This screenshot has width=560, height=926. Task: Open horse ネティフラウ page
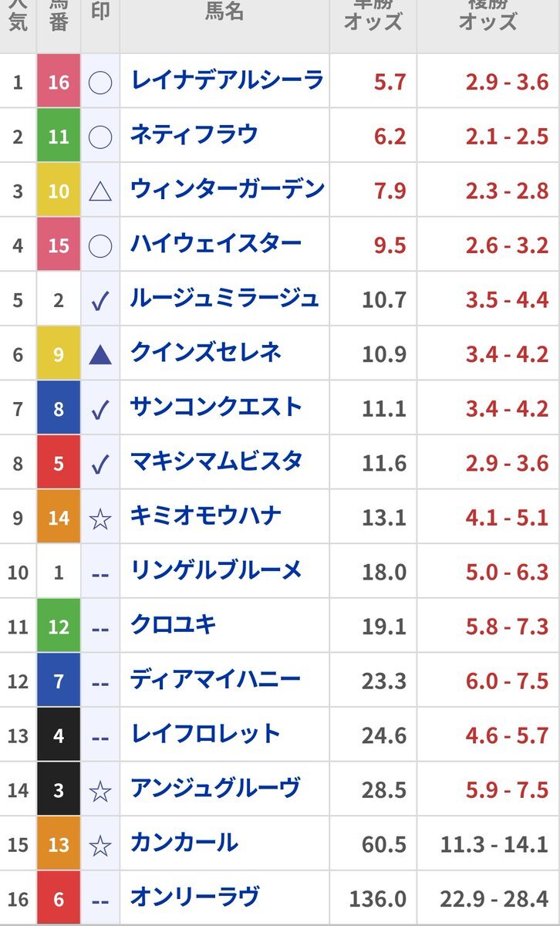tap(194, 134)
